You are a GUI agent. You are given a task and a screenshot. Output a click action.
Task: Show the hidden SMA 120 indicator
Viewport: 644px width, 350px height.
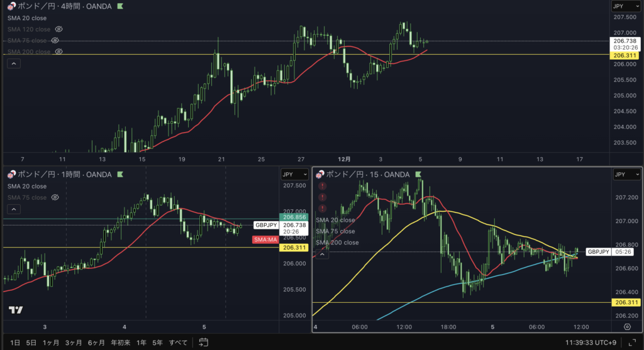coord(58,30)
